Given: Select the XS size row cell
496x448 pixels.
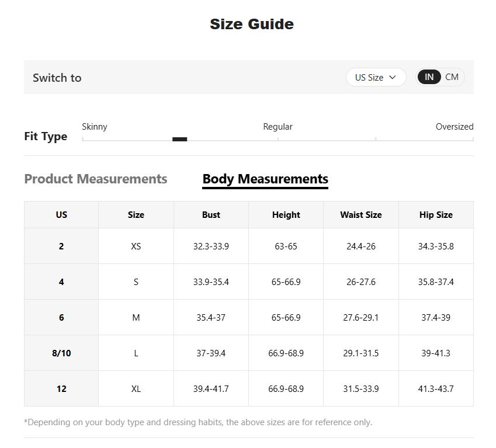Looking at the screenshot, I should click(136, 246).
